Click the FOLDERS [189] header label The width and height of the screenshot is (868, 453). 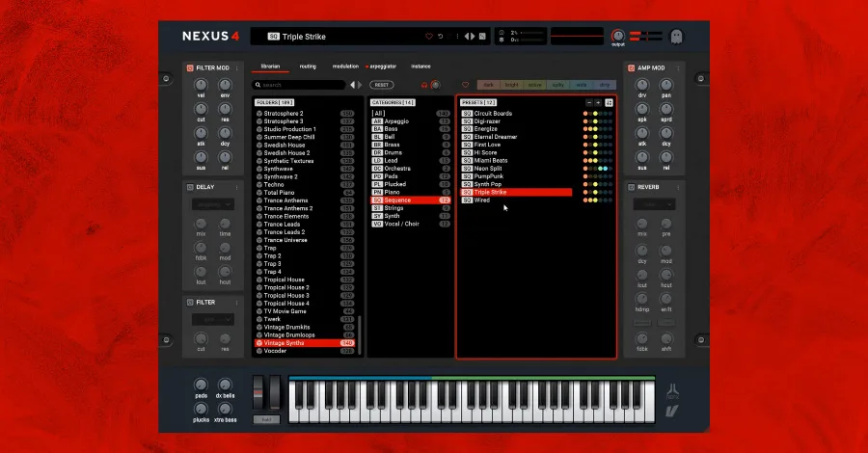[275, 103]
